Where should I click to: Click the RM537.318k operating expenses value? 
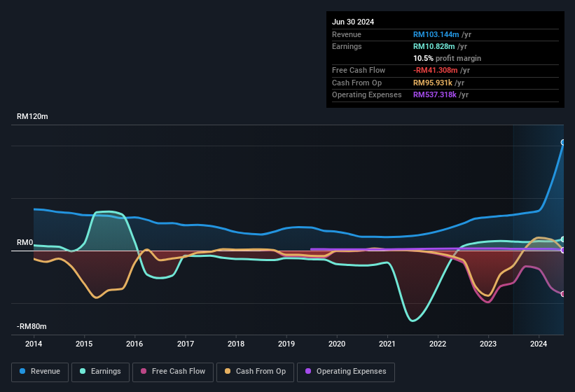[435, 94]
